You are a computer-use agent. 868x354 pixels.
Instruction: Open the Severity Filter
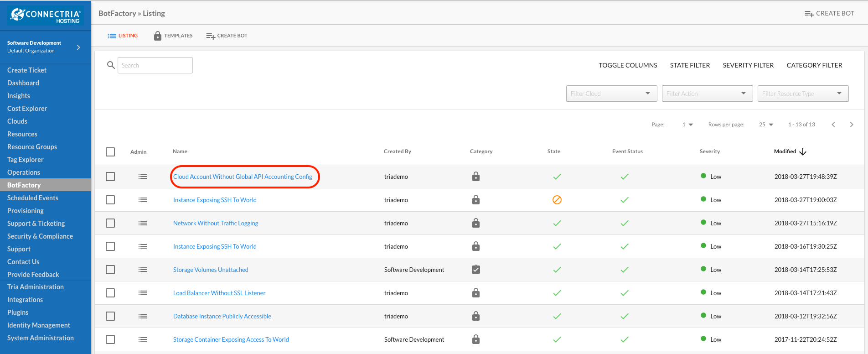coord(748,65)
